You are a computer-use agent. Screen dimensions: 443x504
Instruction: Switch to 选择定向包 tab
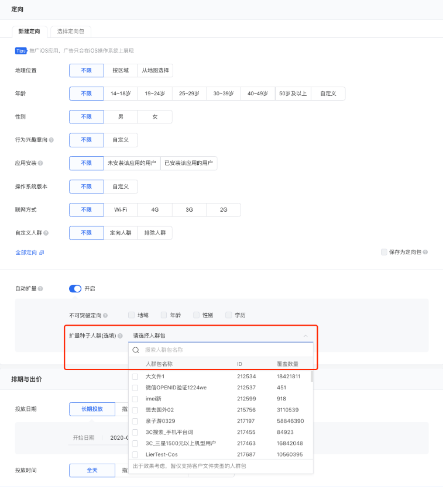click(x=70, y=32)
